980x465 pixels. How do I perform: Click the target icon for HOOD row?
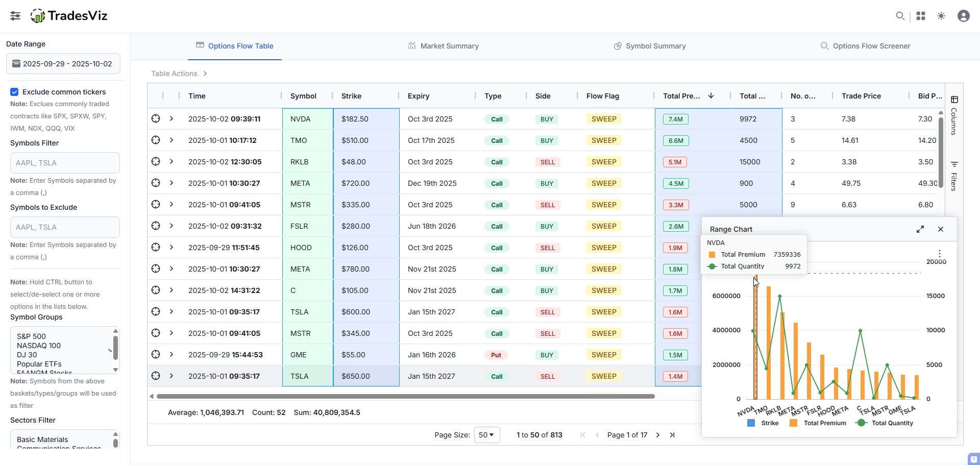(156, 247)
